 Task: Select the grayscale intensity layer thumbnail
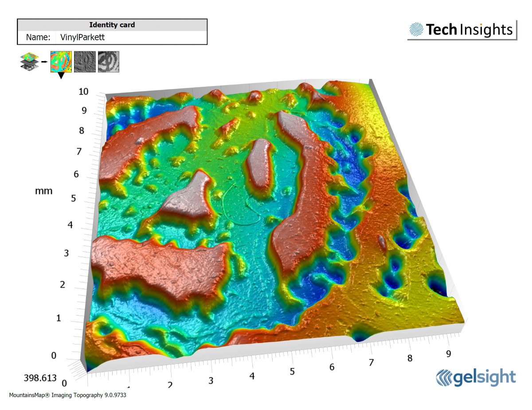[109, 62]
